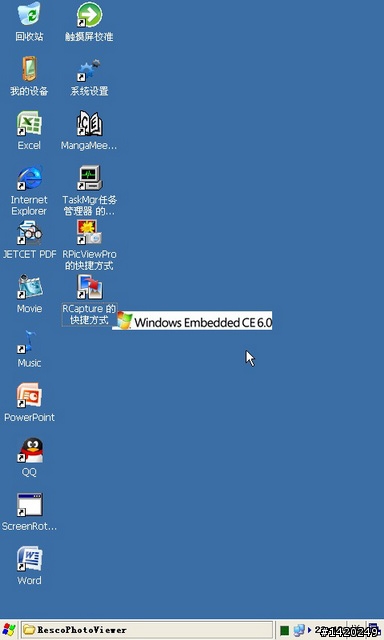Click the green square tray icon
The height and width of the screenshot is (640, 384).
(x=284, y=631)
